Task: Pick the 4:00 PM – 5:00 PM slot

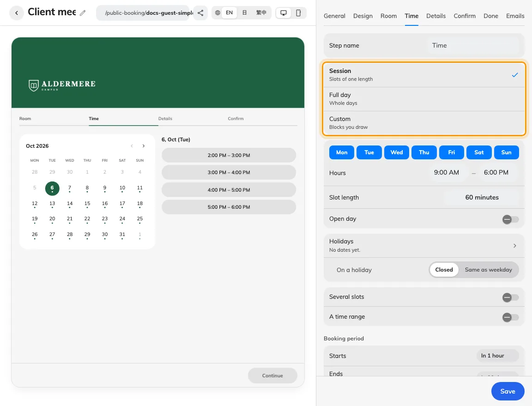Action: click(x=229, y=190)
